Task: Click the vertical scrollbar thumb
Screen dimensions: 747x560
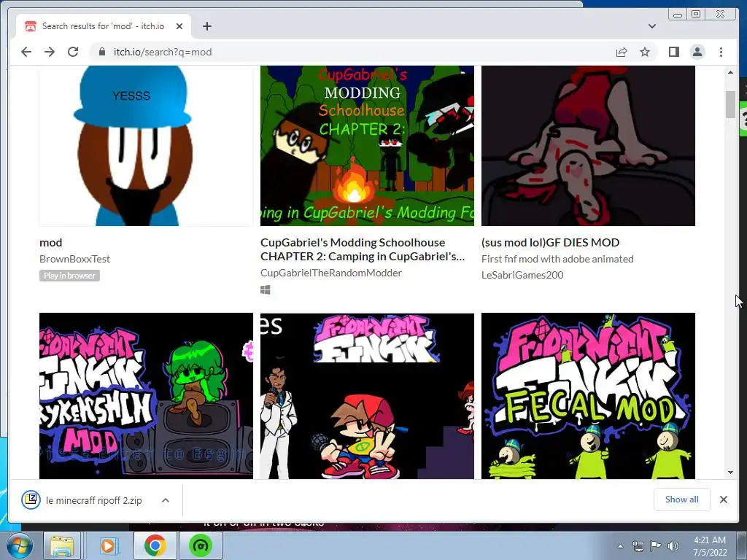Action: [730, 104]
